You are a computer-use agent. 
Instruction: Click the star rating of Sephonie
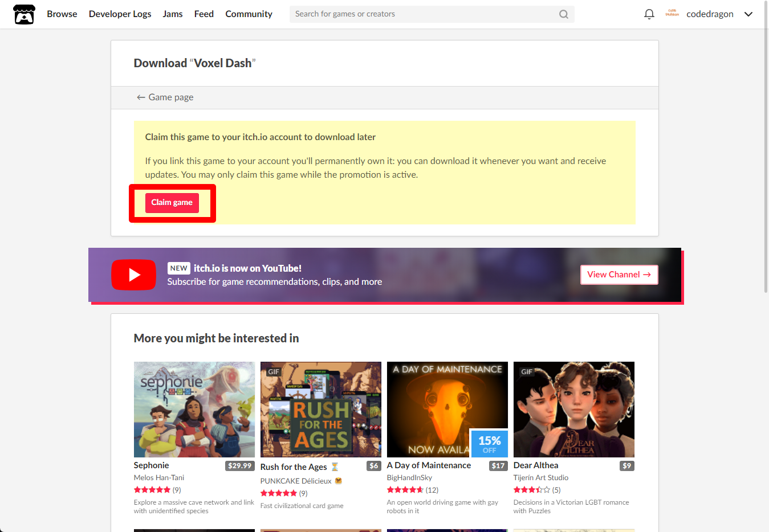coord(152,490)
